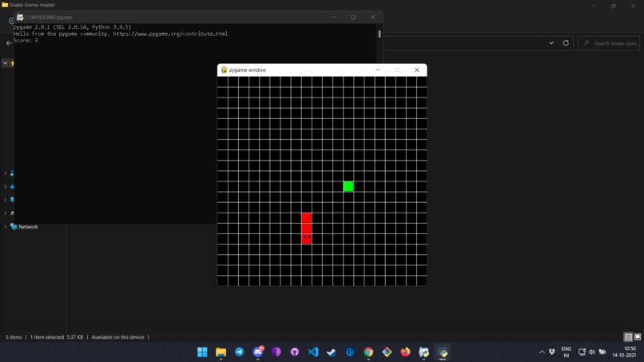Close the py.exe console window

point(373,18)
